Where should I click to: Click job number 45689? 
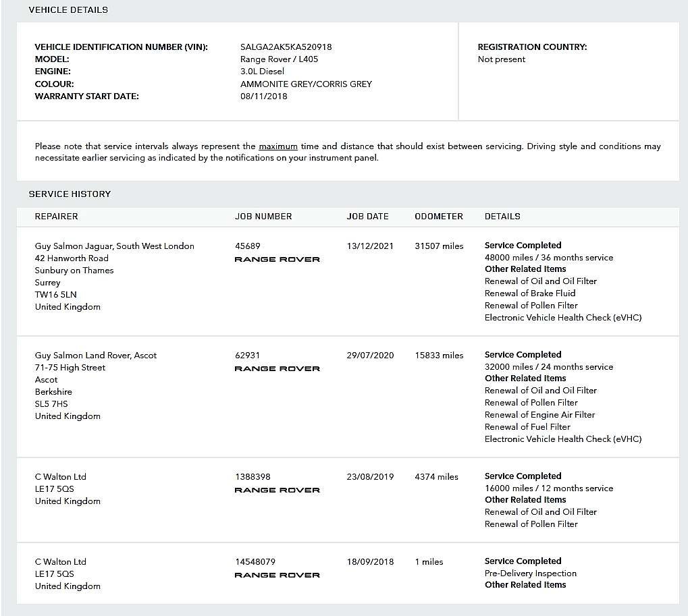tap(248, 246)
